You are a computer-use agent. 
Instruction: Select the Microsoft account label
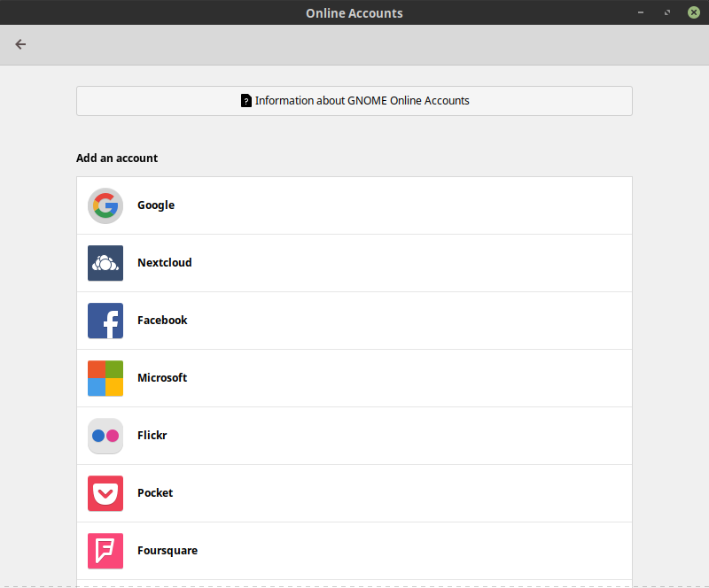pos(162,377)
